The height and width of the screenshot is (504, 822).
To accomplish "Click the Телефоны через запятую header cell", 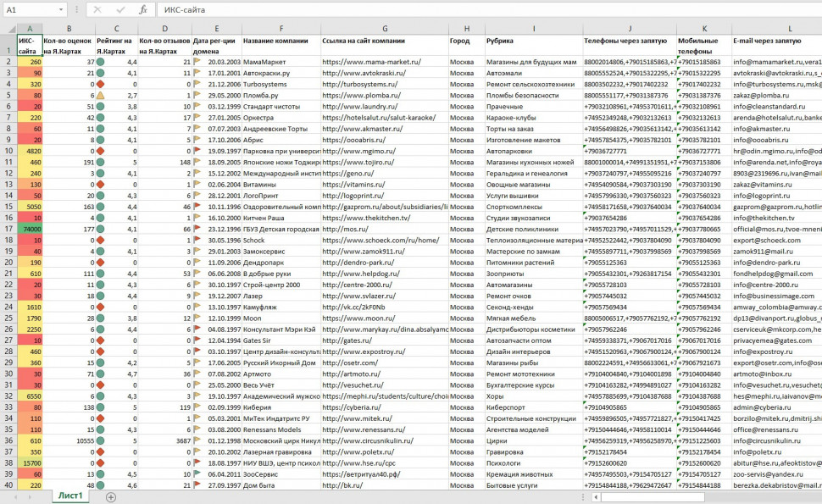I will 630,46.
